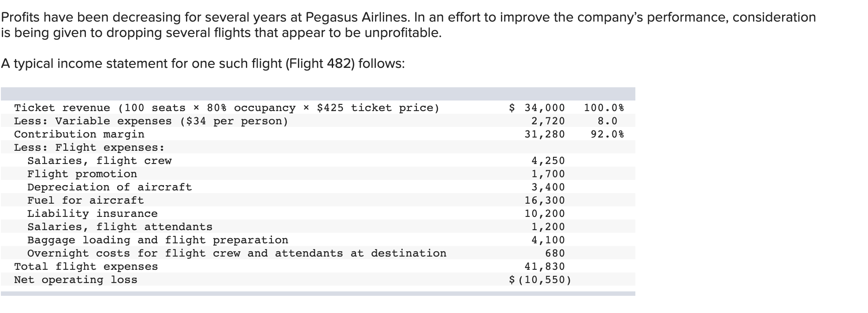Select the Salaries, flight crew row
This screenshot has height=313, width=868.
click(x=100, y=161)
